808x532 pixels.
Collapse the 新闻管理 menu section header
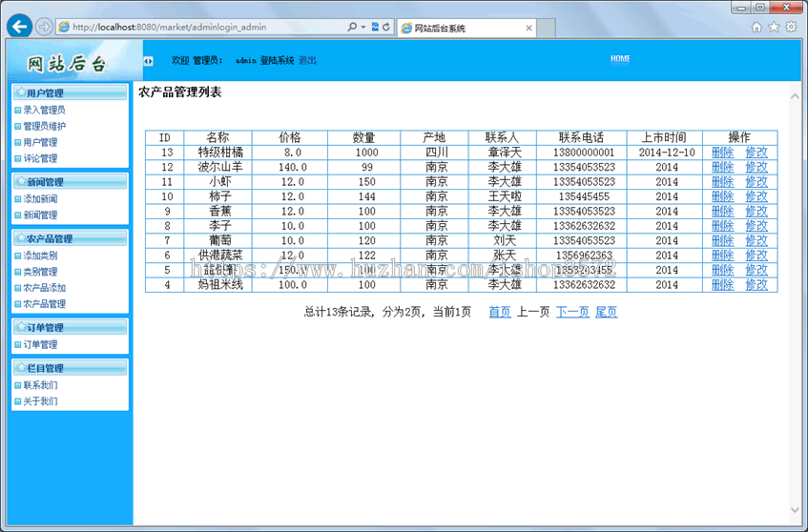[70, 182]
